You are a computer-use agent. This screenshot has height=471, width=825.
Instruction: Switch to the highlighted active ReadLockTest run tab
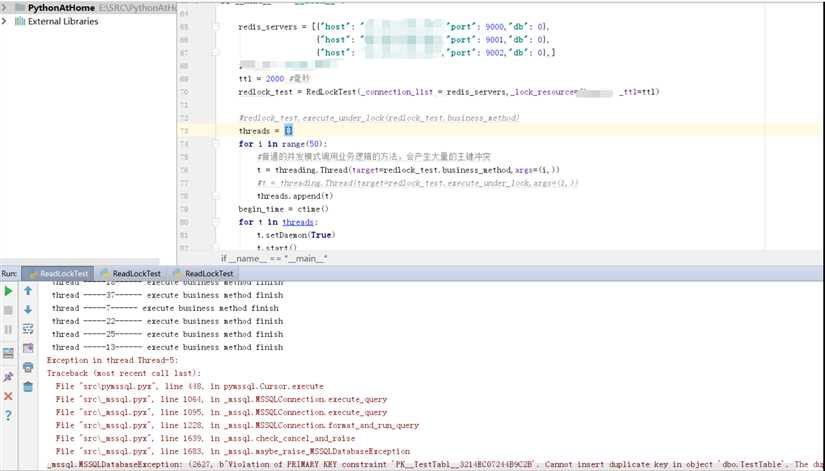click(58, 274)
